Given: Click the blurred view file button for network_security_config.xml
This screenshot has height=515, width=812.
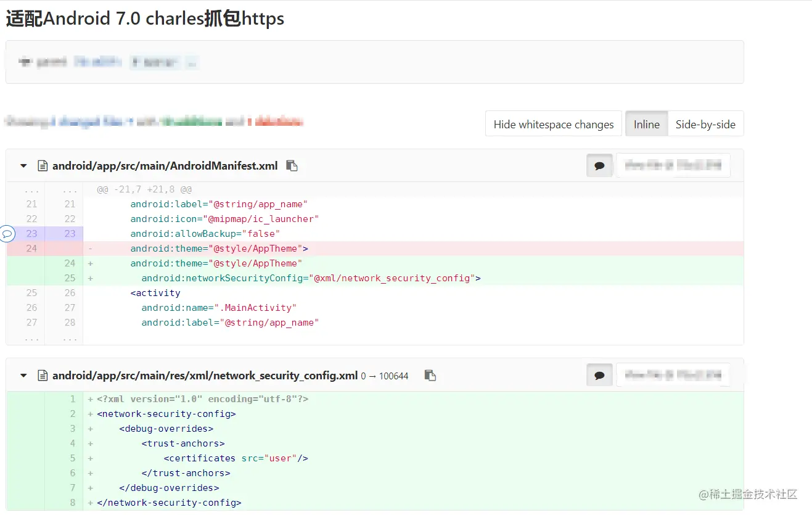Looking at the screenshot, I should [x=673, y=376].
